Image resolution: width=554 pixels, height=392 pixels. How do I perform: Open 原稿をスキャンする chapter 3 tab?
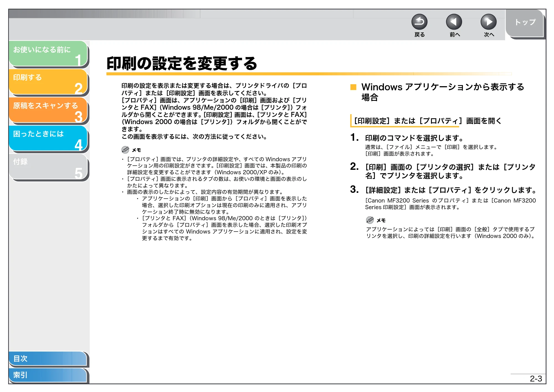(48, 110)
